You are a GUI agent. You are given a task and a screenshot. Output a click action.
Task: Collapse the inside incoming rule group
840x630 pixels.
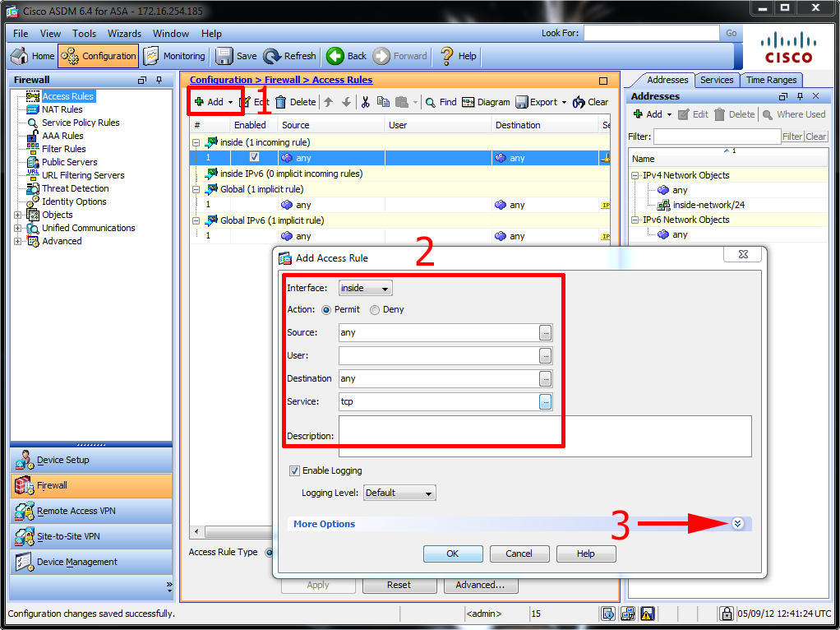196,142
